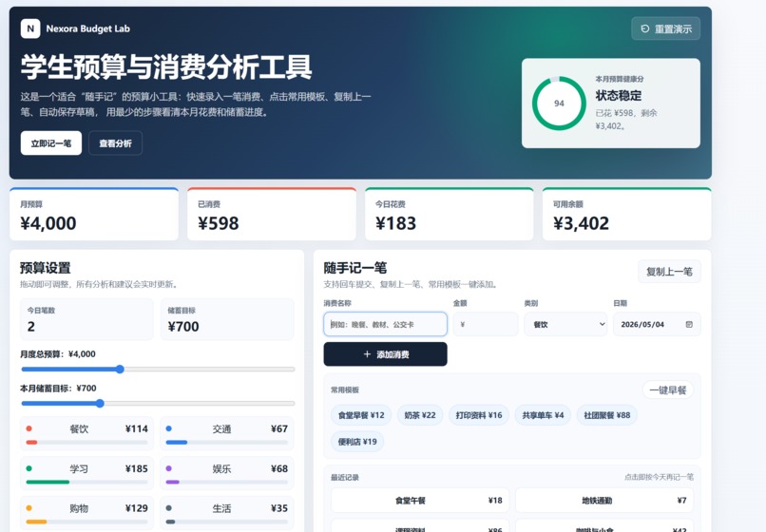
Task: Open the 类别 dropdown showing 餐饮
Action: [565, 324]
